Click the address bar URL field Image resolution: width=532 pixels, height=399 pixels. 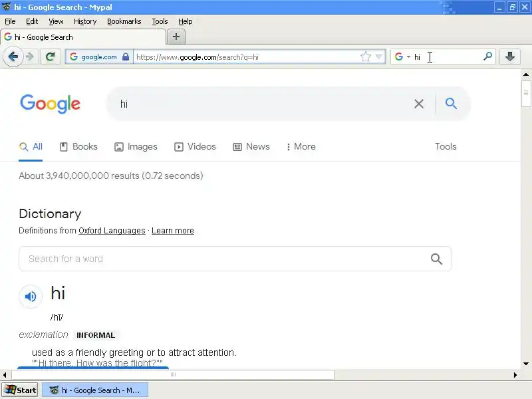click(x=247, y=57)
